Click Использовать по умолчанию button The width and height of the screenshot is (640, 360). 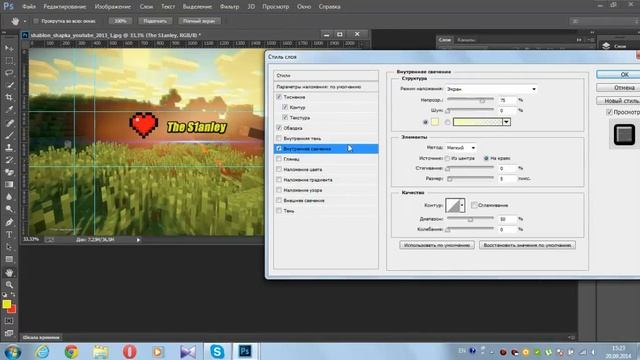click(x=437, y=245)
